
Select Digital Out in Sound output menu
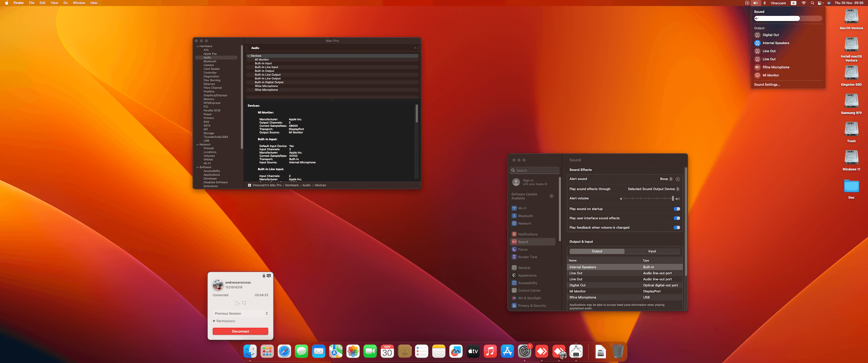click(x=788, y=35)
